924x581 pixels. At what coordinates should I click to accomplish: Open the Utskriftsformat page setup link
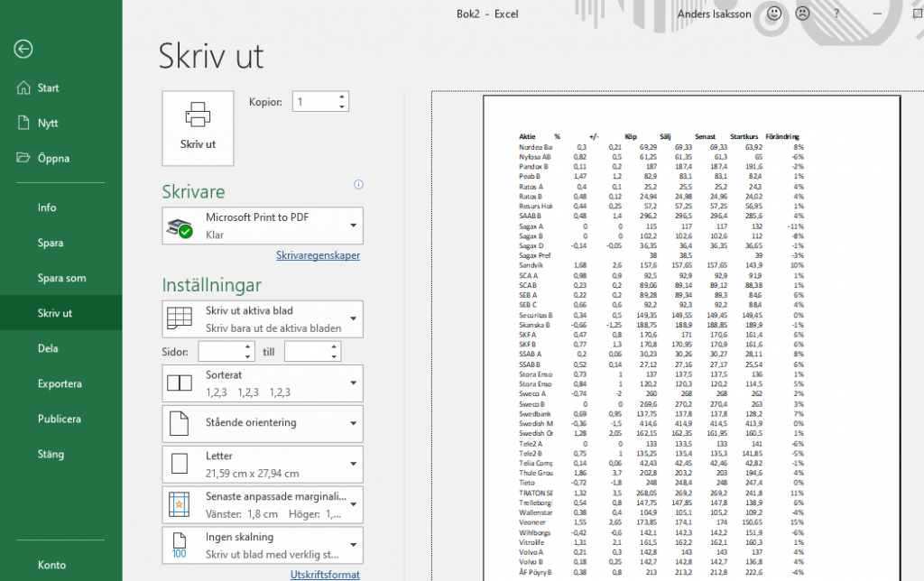[325, 575]
